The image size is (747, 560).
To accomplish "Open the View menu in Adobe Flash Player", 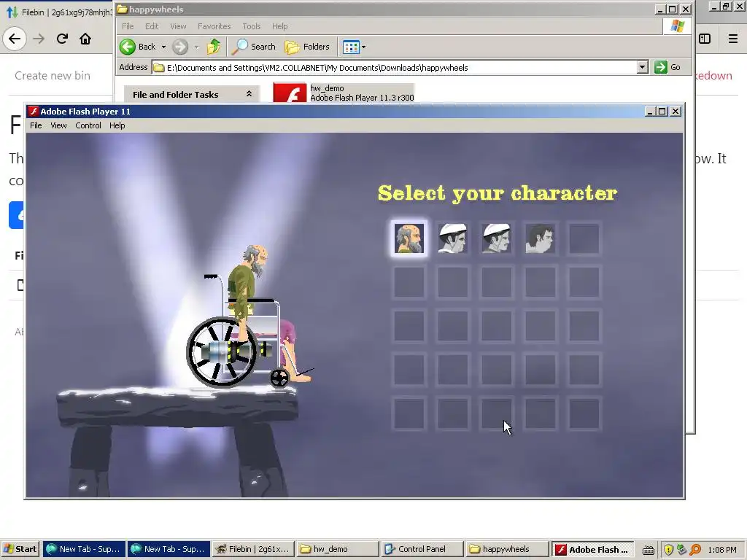I will tap(58, 125).
